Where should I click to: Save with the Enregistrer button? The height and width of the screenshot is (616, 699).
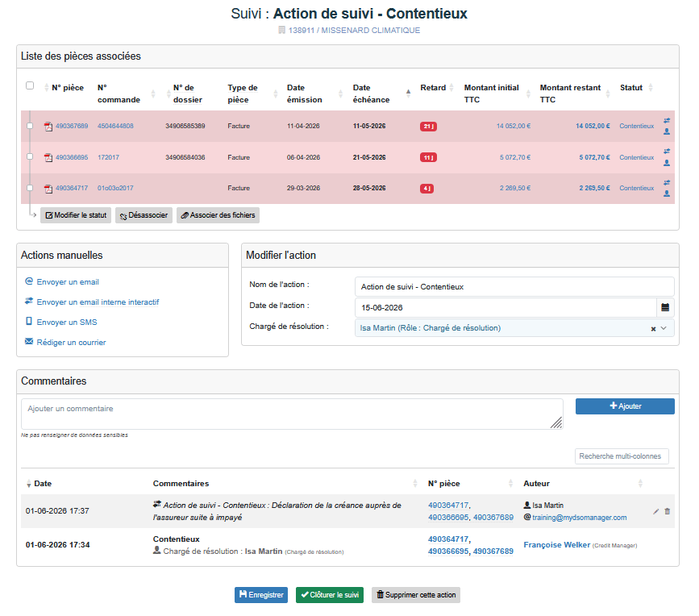click(x=261, y=595)
